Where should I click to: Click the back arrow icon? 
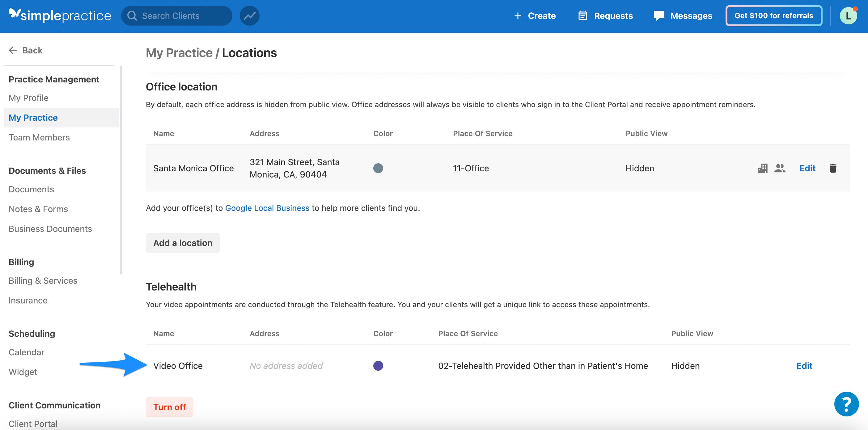(x=13, y=51)
